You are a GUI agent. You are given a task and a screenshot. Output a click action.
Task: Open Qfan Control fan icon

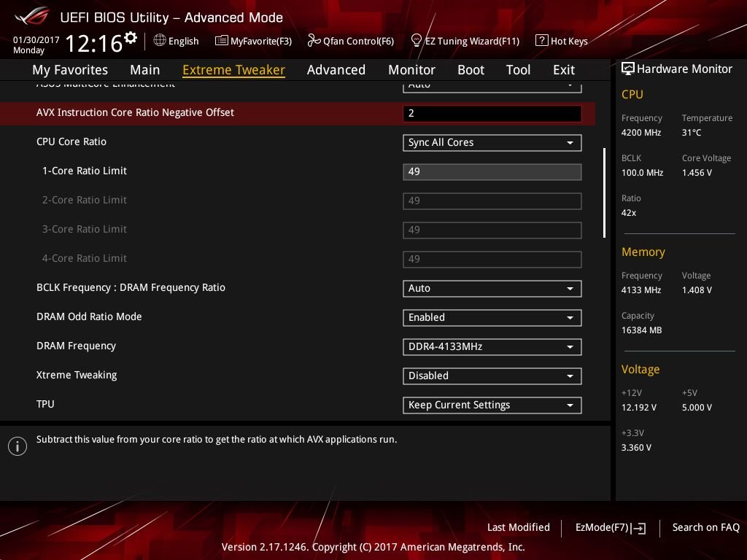pyautogui.click(x=314, y=41)
